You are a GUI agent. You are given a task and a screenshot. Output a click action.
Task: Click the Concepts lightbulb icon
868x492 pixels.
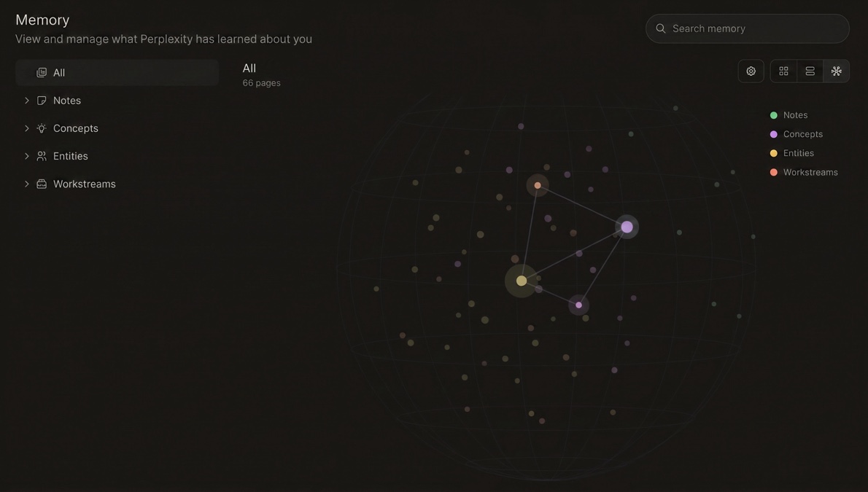[42, 128]
